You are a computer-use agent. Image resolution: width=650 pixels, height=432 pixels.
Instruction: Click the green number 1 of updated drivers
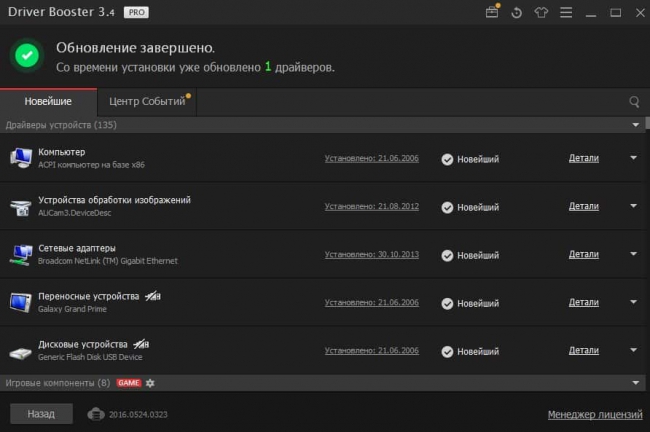click(x=268, y=67)
